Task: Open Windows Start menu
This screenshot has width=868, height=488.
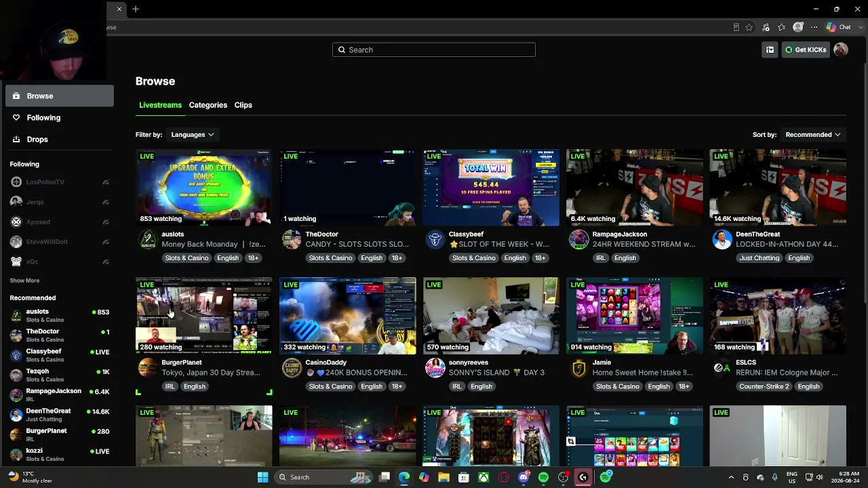Action: pyautogui.click(x=262, y=477)
